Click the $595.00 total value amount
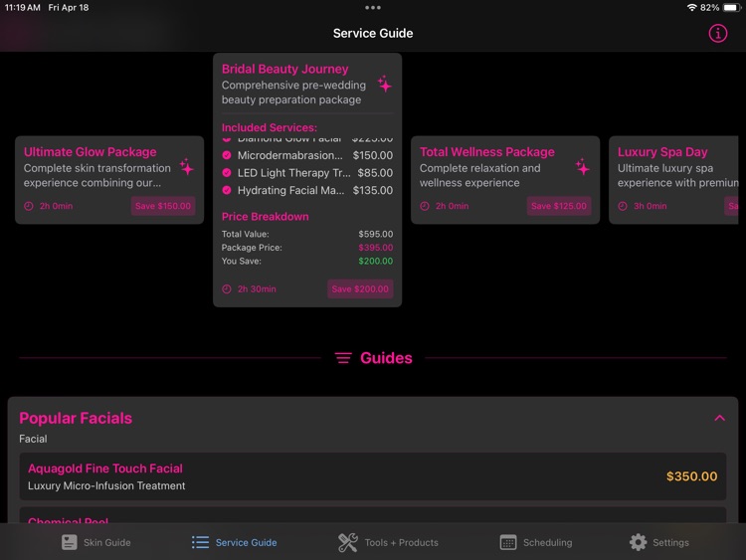This screenshot has height=560, width=746. tap(375, 234)
